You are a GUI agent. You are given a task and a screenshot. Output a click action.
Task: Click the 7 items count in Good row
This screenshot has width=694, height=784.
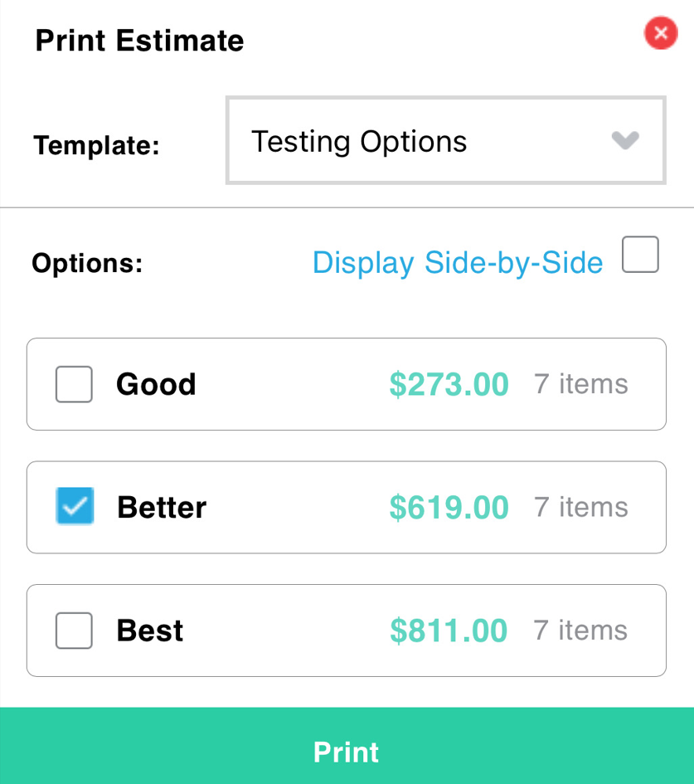(580, 384)
